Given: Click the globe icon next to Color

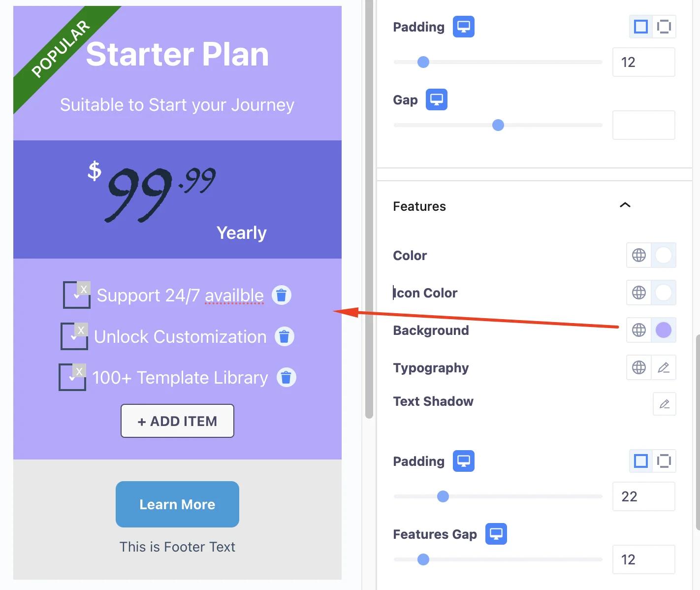Looking at the screenshot, I should pos(638,255).
